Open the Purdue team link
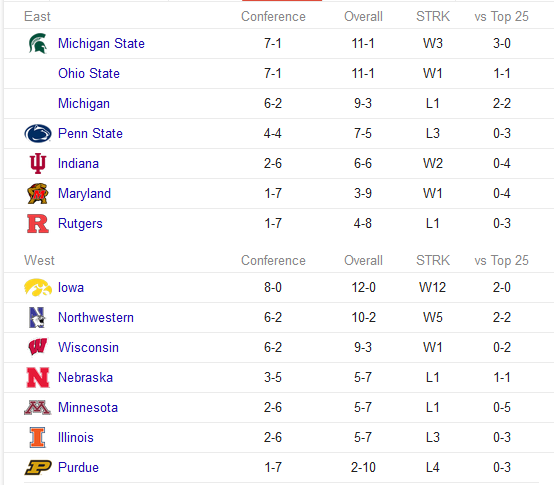 pos(78,468)
